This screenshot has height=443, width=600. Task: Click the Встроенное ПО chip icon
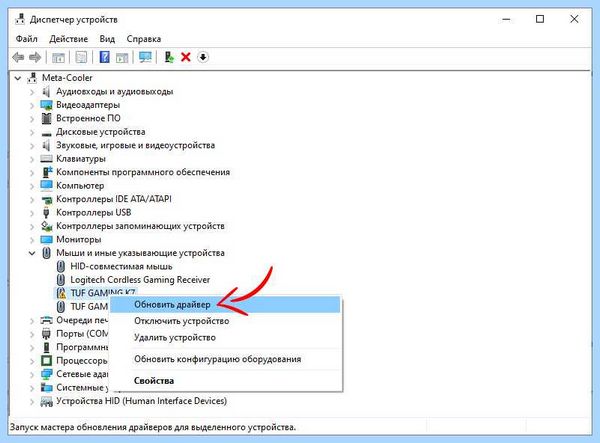click(x=46, y=118)
